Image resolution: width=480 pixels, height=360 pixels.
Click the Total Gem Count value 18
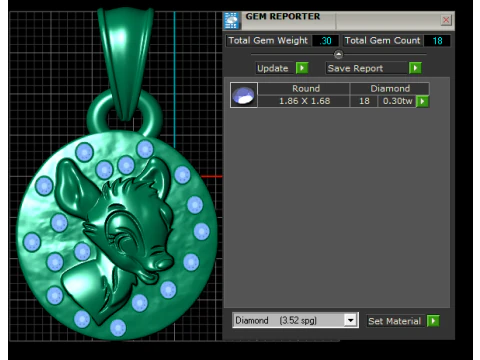(x=437, y=41)
